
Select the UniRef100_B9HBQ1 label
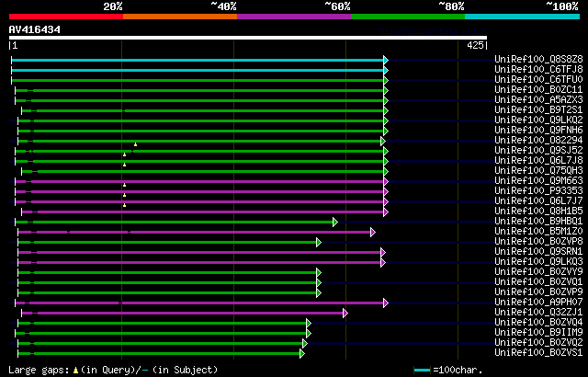[x=539, y=222]
